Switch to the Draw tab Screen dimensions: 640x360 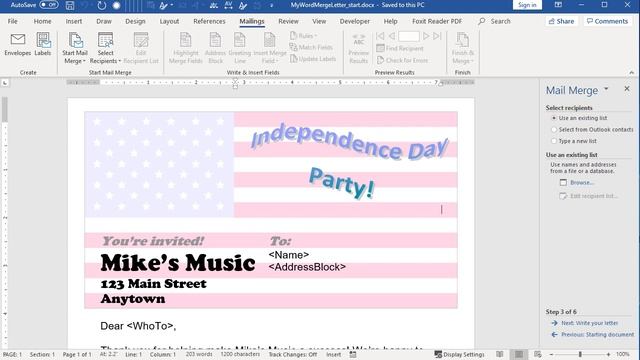[x=104, y=21]
